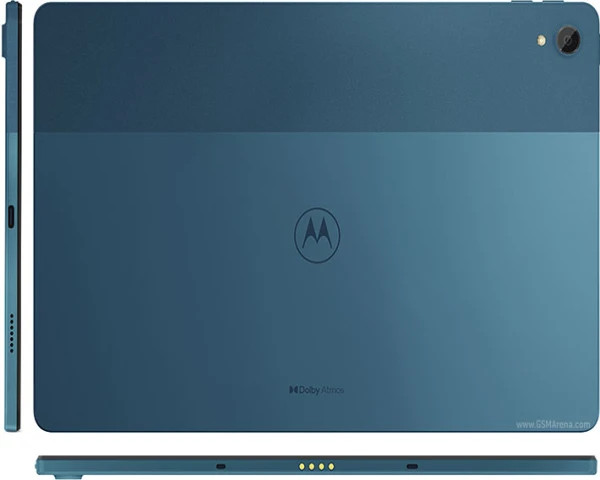Click the rear camera lens
Image resolution: width=600 pixels, height=480 pixels.
pos(568,39)
